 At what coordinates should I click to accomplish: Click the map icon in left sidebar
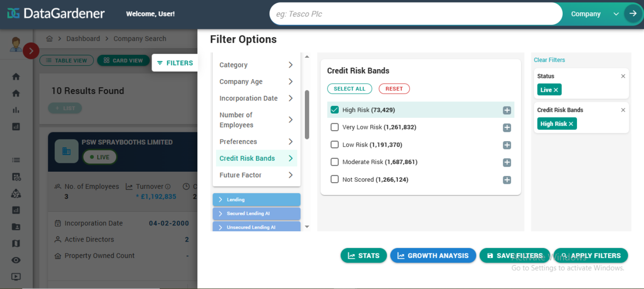click(x=16, y=243)
